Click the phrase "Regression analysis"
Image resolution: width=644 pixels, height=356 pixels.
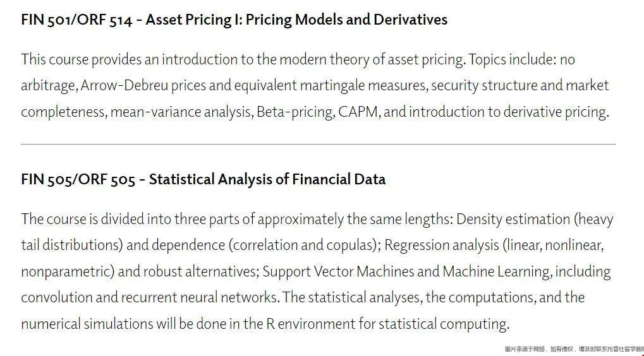point(441,245)
